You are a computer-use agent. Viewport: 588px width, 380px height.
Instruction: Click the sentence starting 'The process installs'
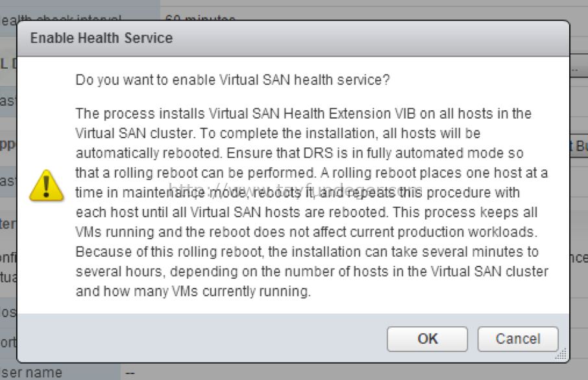303,113
